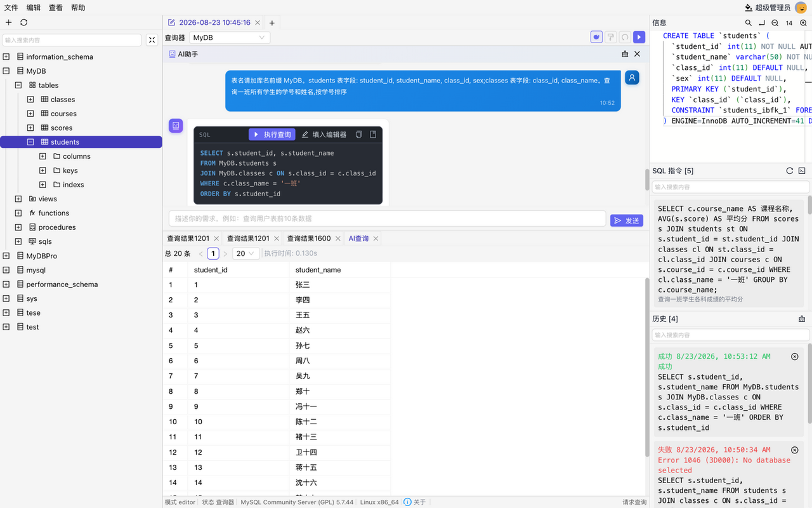Select the 2026-08-23 10:45:16 editor tab
Screen dimensions: 812x508
coord(214,23)
